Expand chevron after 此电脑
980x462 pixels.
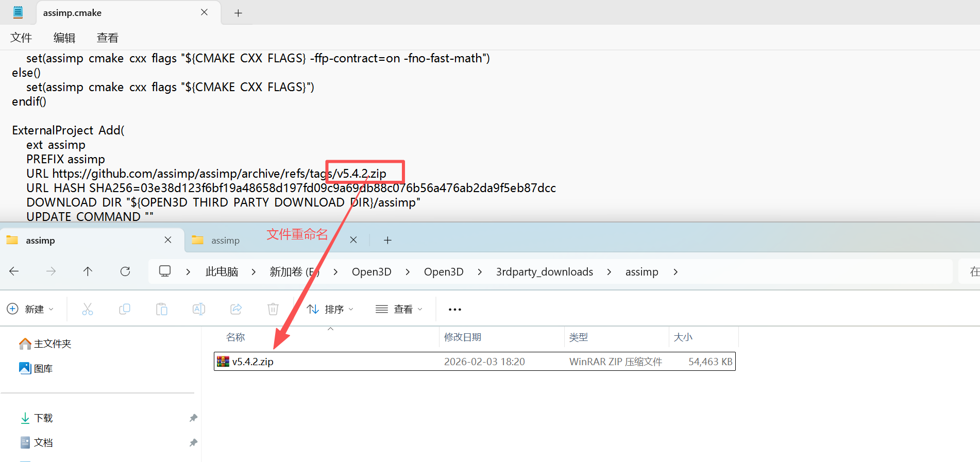pos(254,272)
